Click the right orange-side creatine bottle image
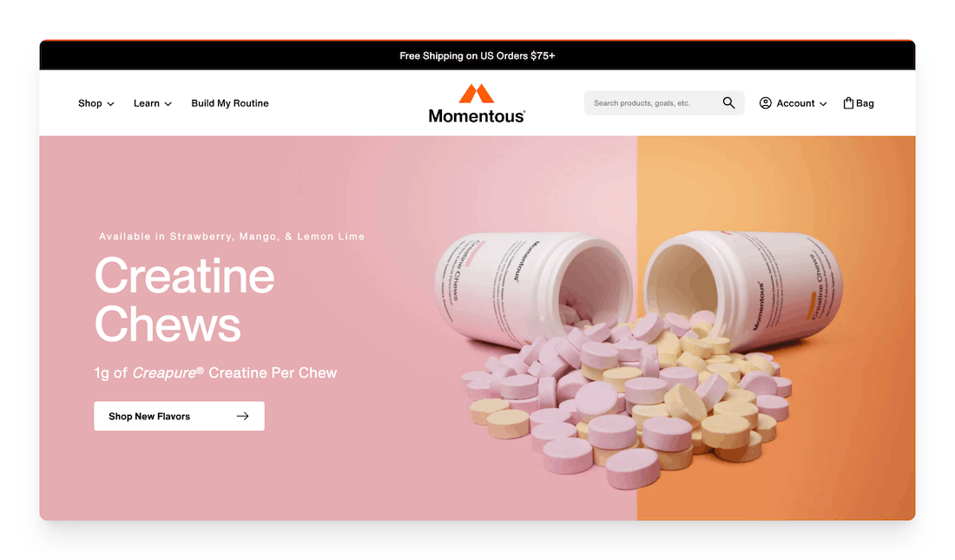955x560 pixels. pos(743,285)
